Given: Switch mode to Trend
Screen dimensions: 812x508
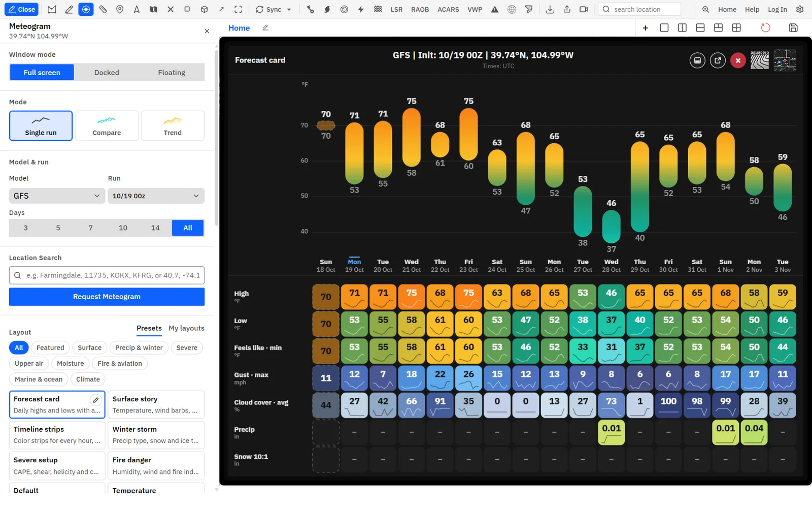Looking at the screenshot, I should (x=173, y=126).
